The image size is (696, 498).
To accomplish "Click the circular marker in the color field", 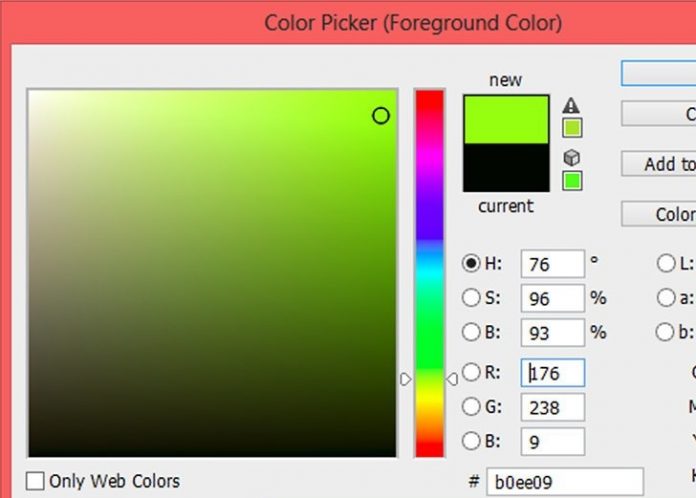I will coord(380,116).
